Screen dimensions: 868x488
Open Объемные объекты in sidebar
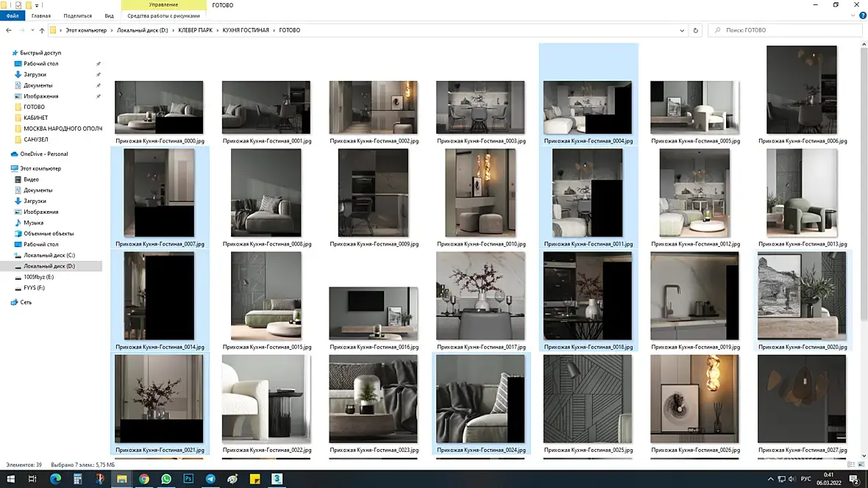(48, 234)
